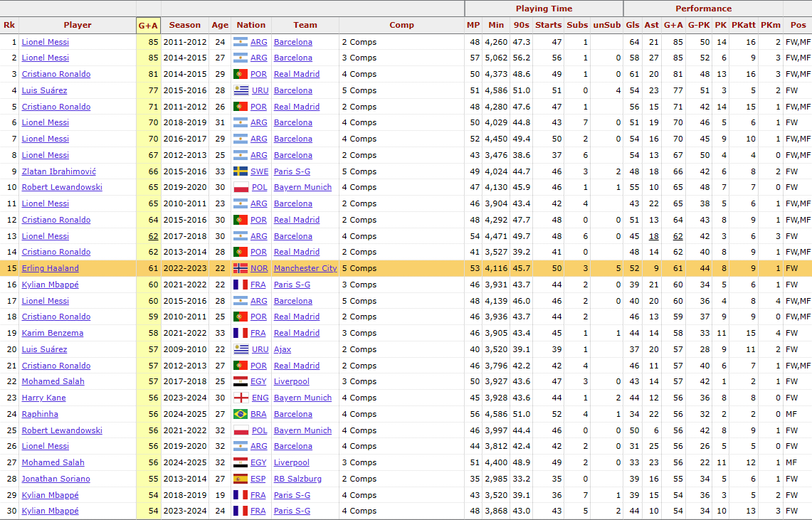Click Argentina flag in row 1
Image resolution: width=812 pixels, height=520 pixels.
click(x=241, y=42)
